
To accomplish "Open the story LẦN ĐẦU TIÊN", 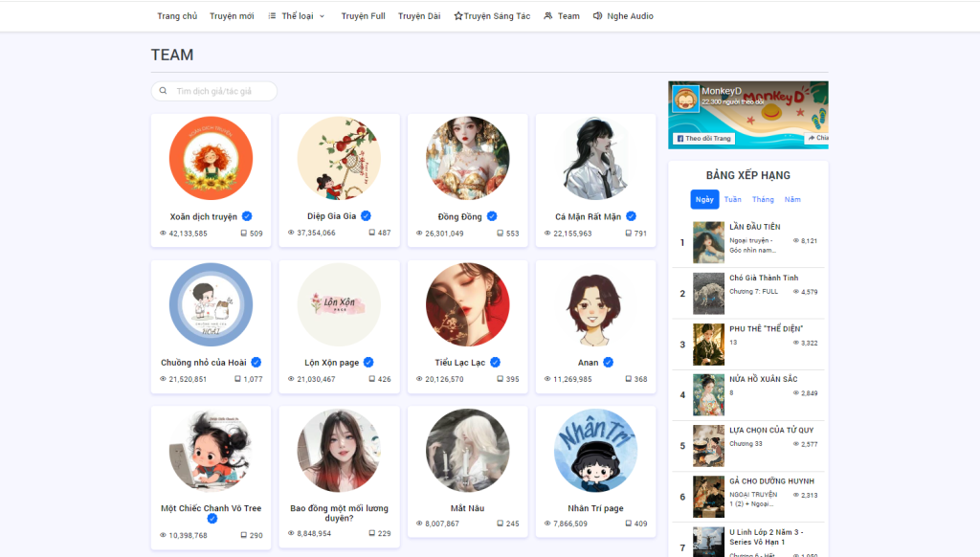I will (x=754, y=227).
